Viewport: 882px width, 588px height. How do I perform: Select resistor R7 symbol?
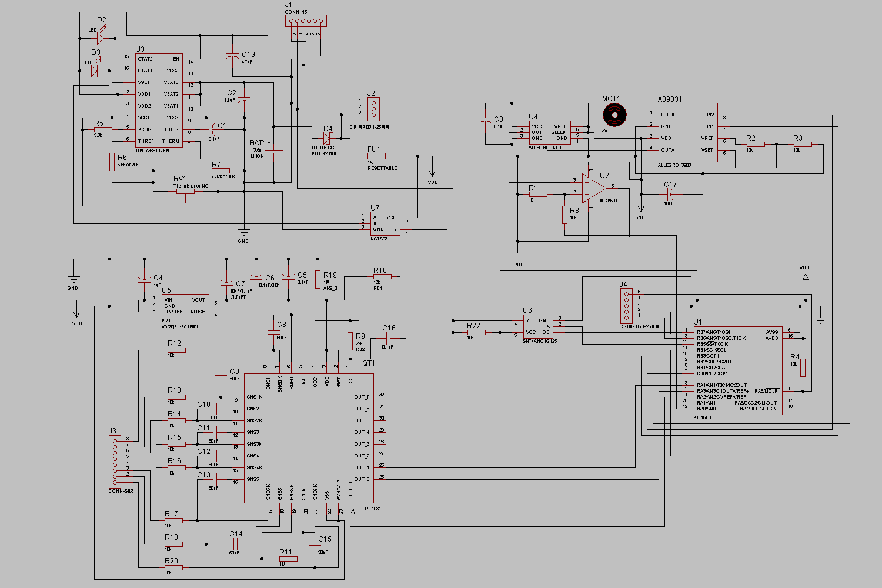coord(220,171)
